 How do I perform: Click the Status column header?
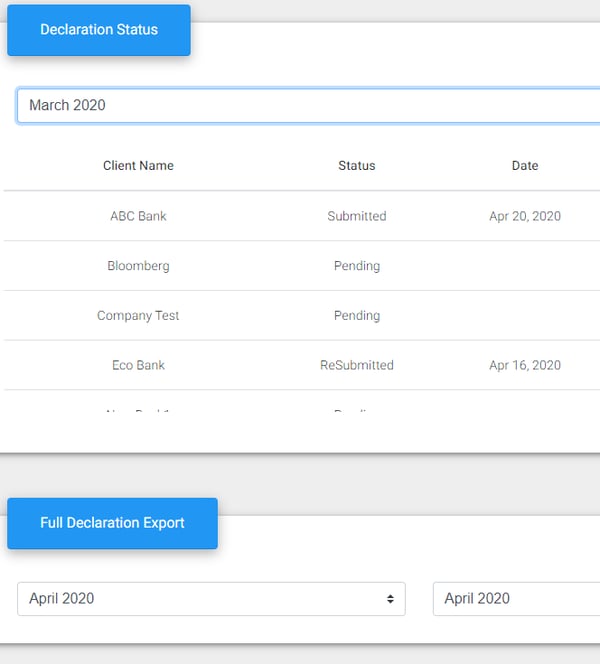pyautogui.click(x=357, y=166)
